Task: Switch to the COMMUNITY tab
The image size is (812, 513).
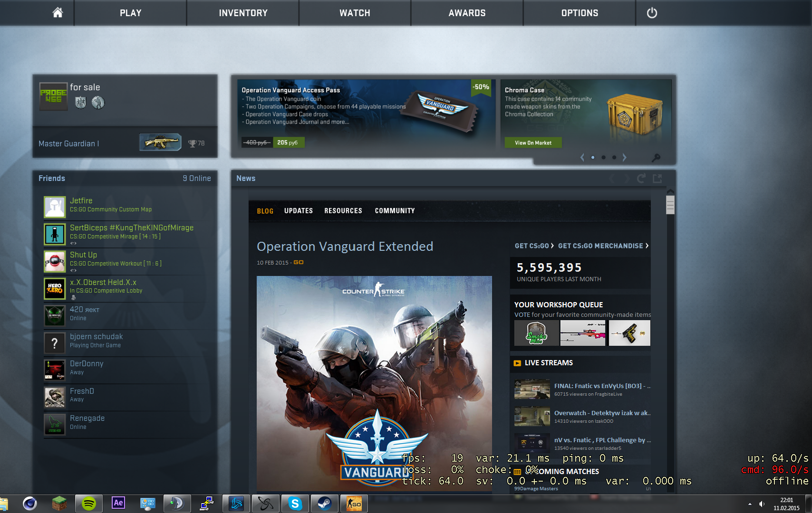Action: pos(395,211)
